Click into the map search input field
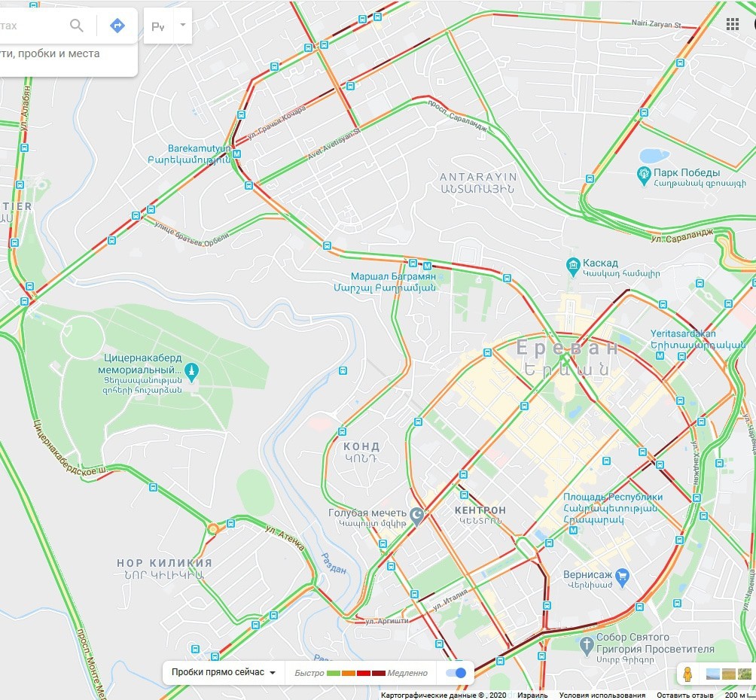This screenshot has height=700, width=756. (x=32, y=26)
